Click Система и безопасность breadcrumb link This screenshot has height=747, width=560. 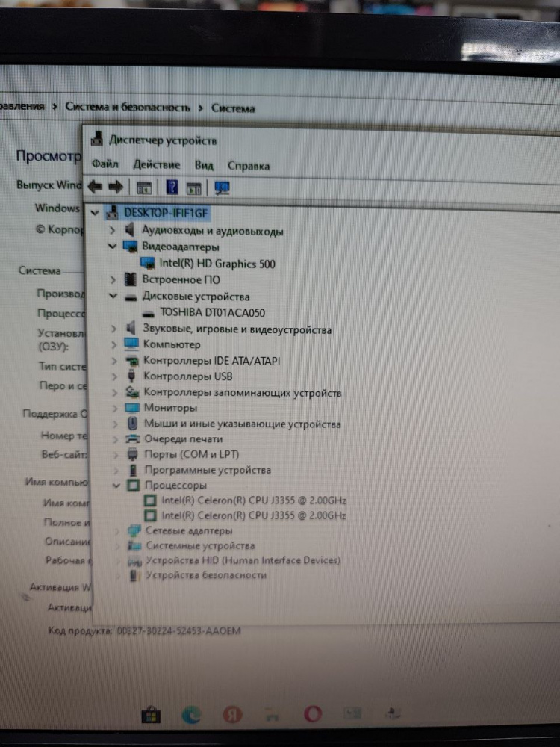tap(128, 108)
